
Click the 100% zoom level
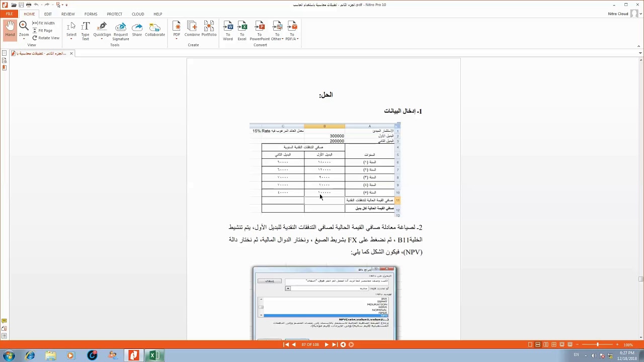[x=628, y=345]
